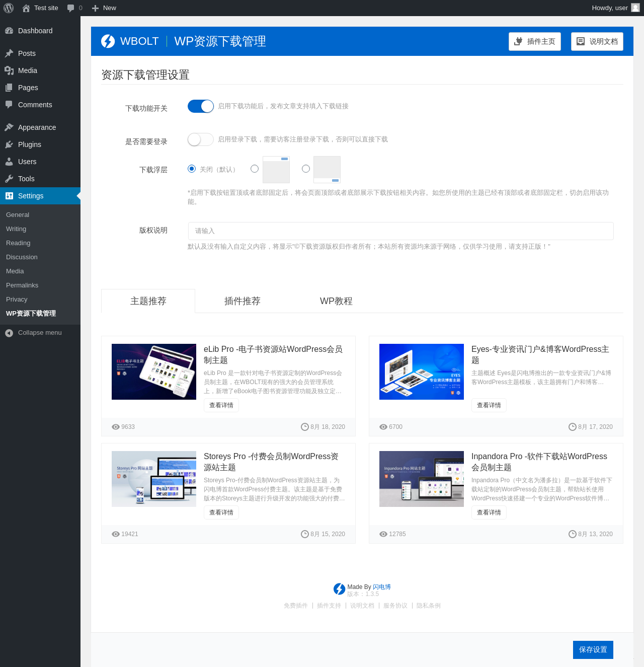Click the 保存设置 button

click(x=593, y=650)
